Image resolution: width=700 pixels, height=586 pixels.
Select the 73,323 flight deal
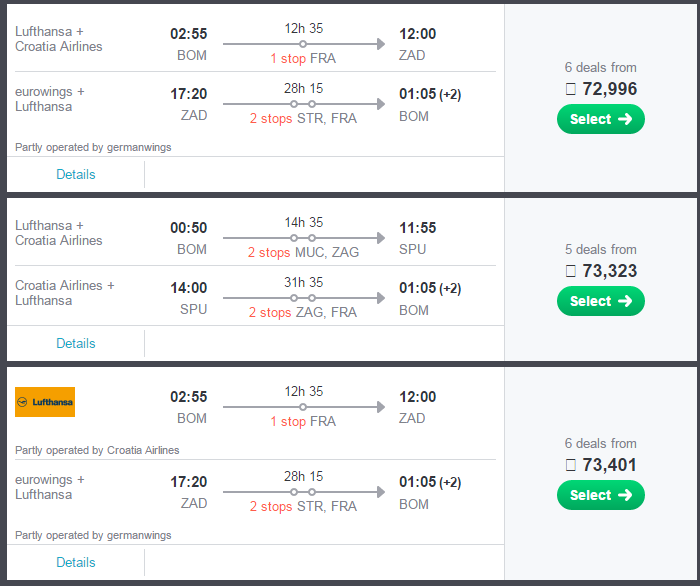click(600, 301)
